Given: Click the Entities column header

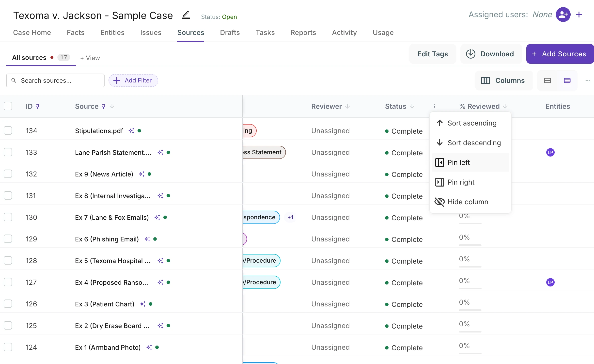Looking at the screenshot, I should point(558,106).
